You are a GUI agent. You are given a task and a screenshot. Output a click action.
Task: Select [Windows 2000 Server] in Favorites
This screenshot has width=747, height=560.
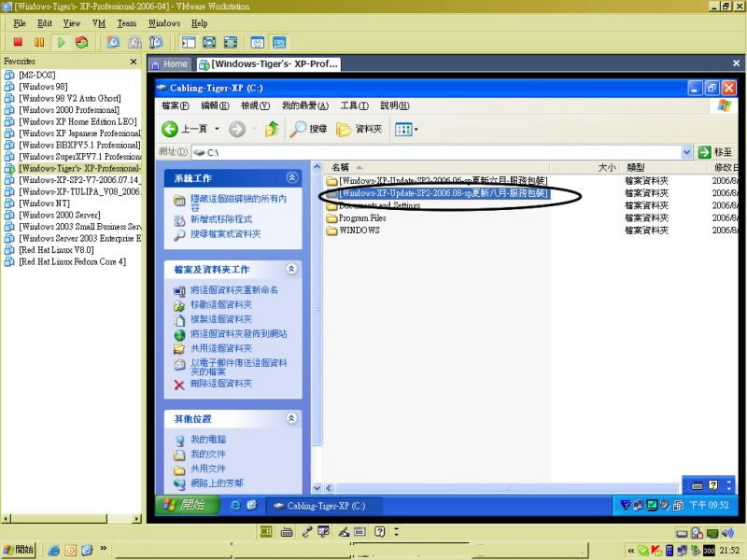click(60, 215)
